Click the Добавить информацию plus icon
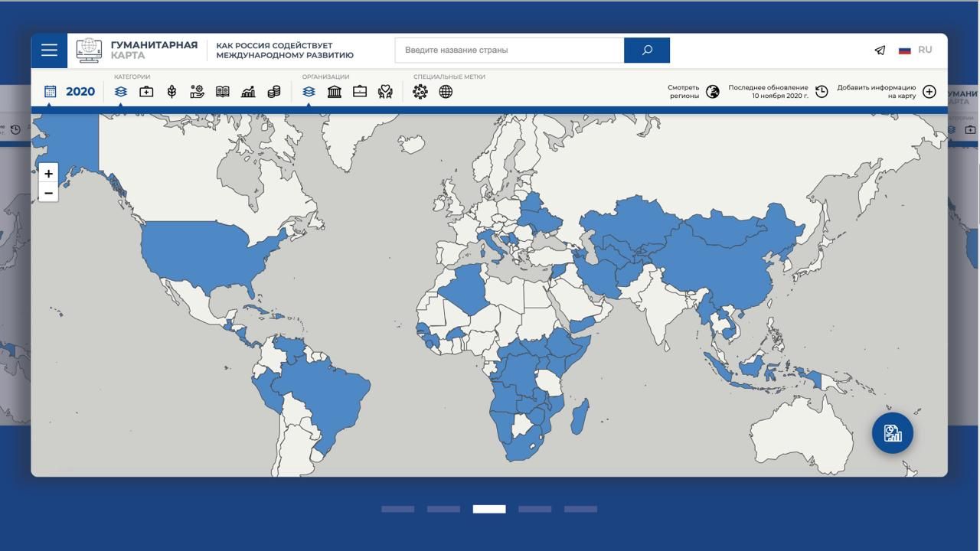Screen dimensions: 980x551 point(929,92)
